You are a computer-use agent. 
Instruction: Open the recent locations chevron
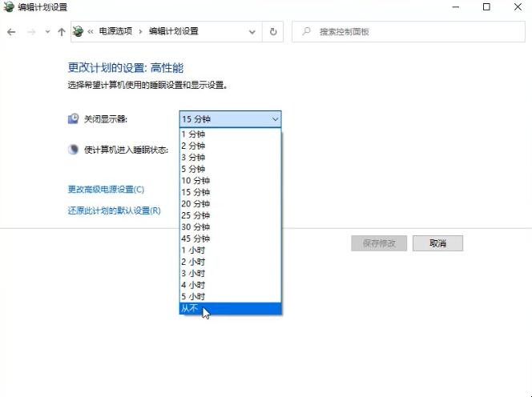click(47, 32)
